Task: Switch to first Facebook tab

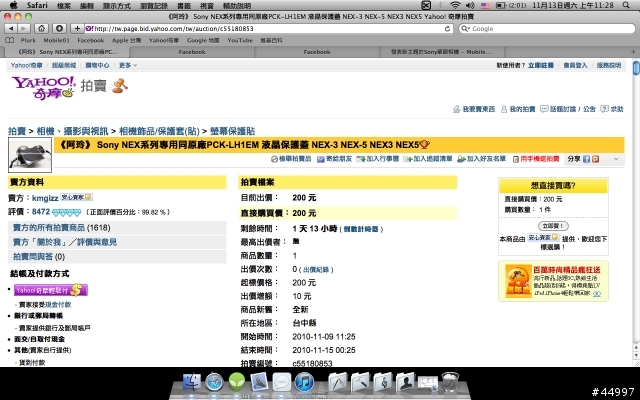Action: point(192,52)
